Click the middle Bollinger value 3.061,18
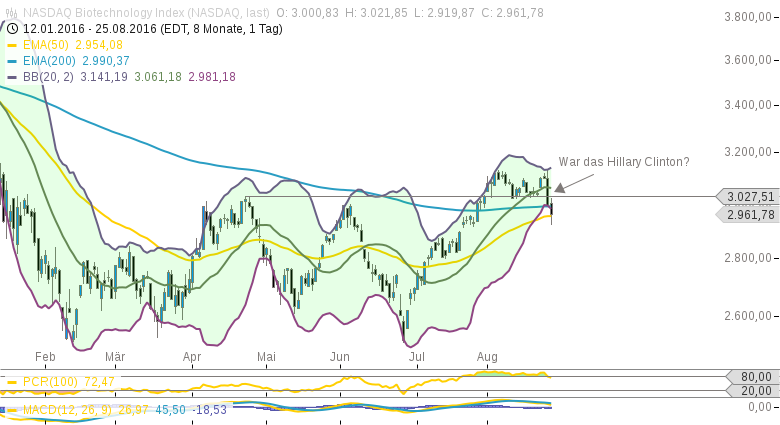Image resolution: width=780 pixels, height=425 pixels. (158, 77)
